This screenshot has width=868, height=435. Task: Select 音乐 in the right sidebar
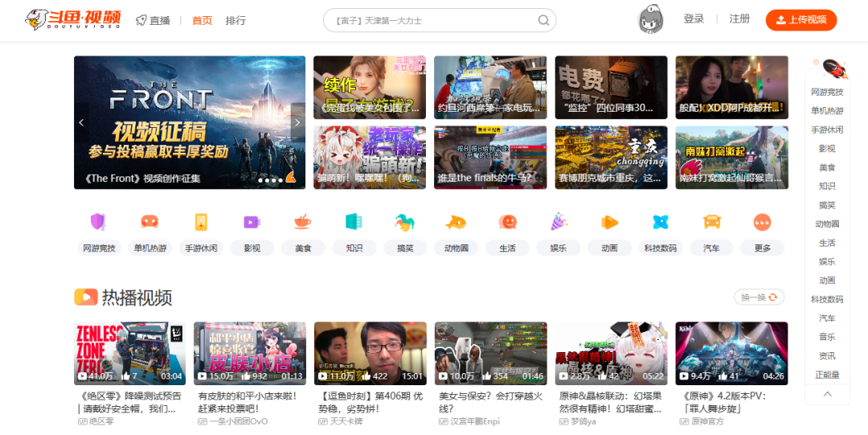tap(827, 337)
